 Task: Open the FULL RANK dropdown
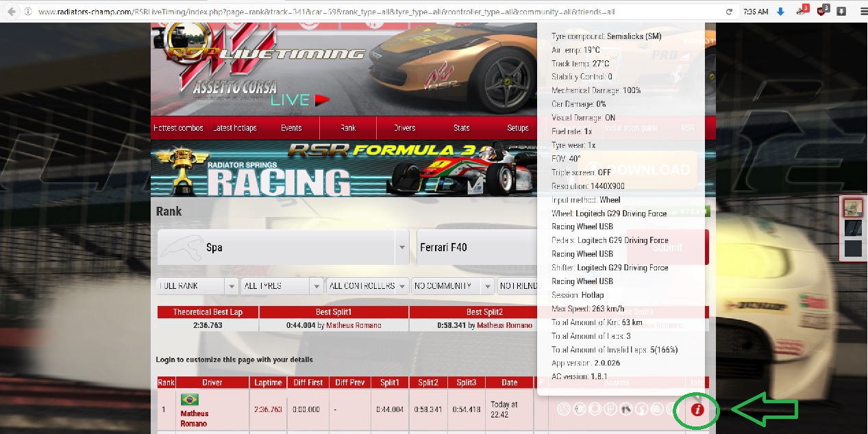(x=197, y=285)
